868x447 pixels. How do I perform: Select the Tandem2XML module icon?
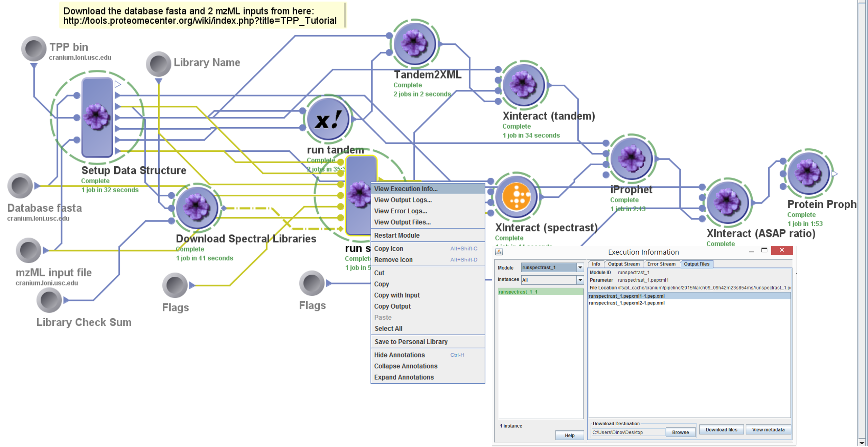click(x=414, y=43)
